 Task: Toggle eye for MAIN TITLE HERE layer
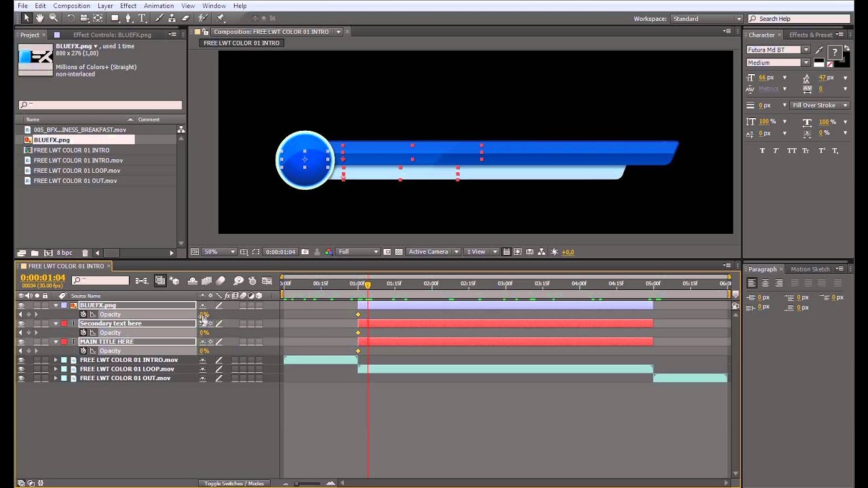21,342
